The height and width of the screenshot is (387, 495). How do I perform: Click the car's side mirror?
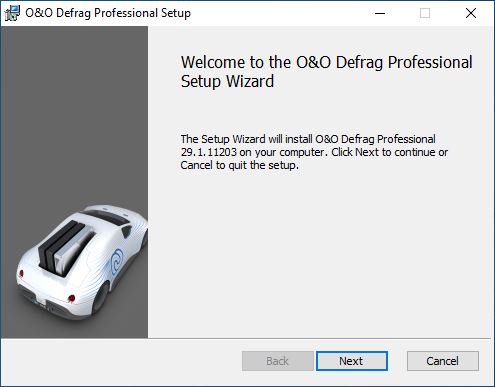point(127,231)
